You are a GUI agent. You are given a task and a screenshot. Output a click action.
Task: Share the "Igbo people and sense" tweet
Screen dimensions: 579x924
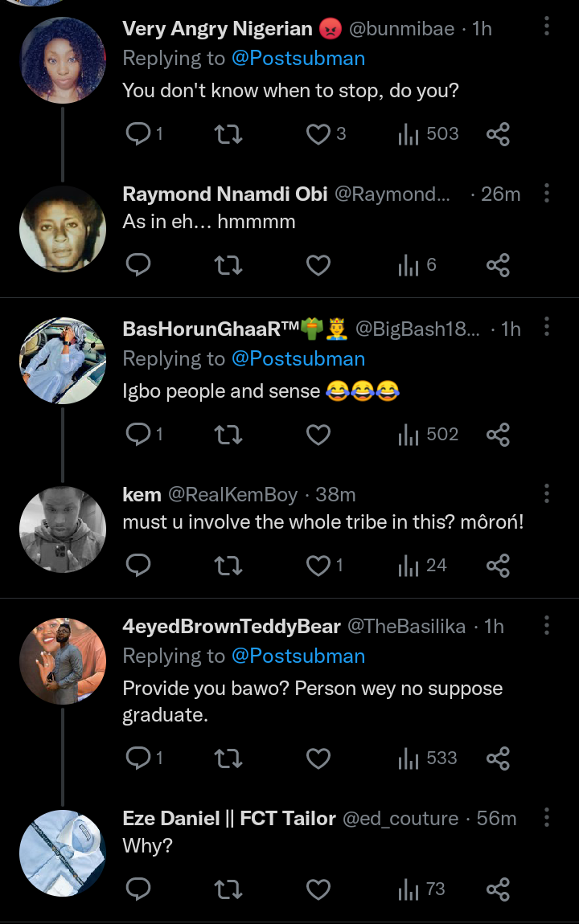point(499,435)
